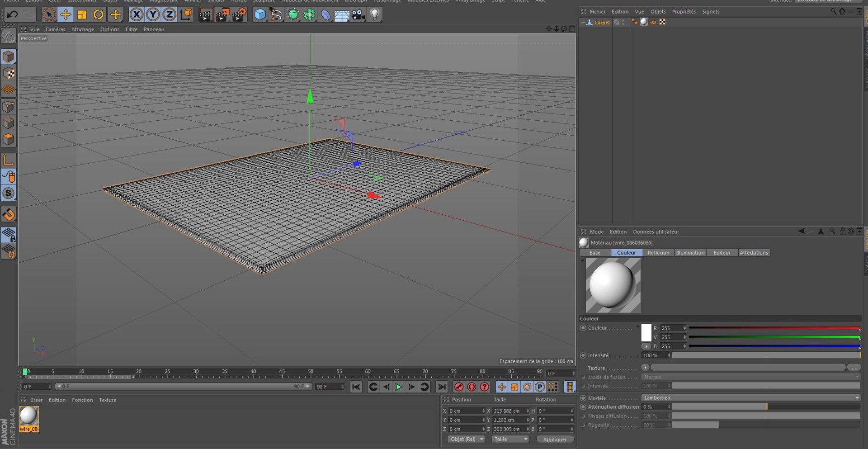
Task: Switch to the Base tab
Action: click(595, 253)
